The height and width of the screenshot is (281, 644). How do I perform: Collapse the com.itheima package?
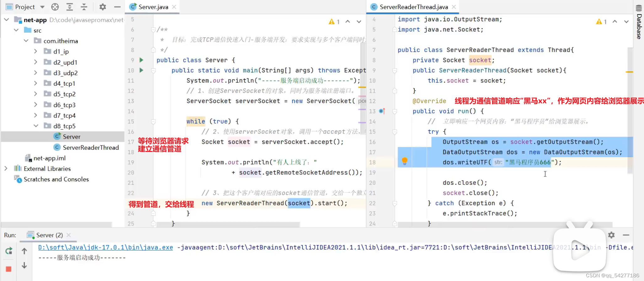click(26, 41)
